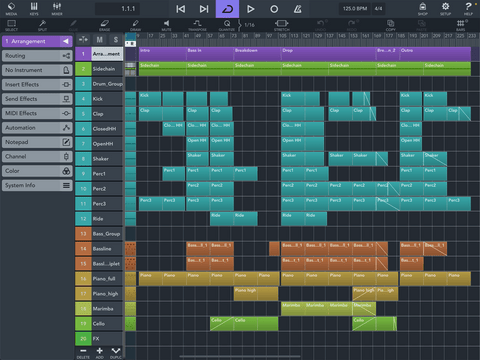
Task: Expand the Channel section
Action: 37,156
